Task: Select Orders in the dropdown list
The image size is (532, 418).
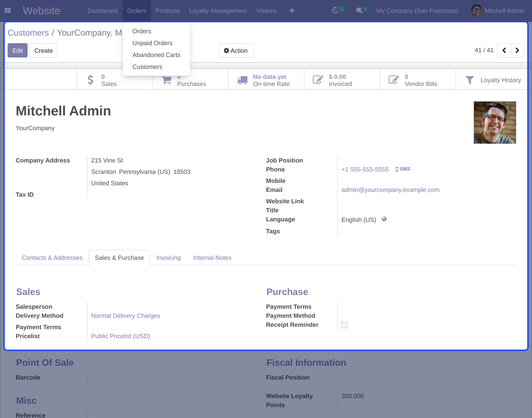Action: pyautogui.click(x=156, y=31)
